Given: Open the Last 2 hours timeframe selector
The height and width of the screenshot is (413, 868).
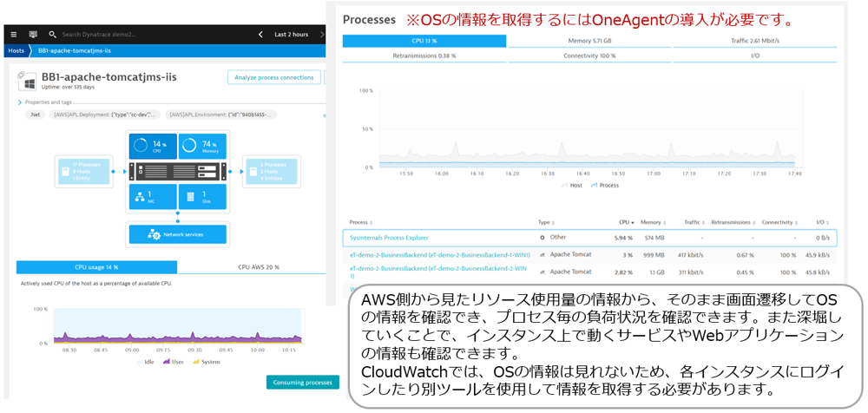Looking at the screenshot, I should [291, 35].
